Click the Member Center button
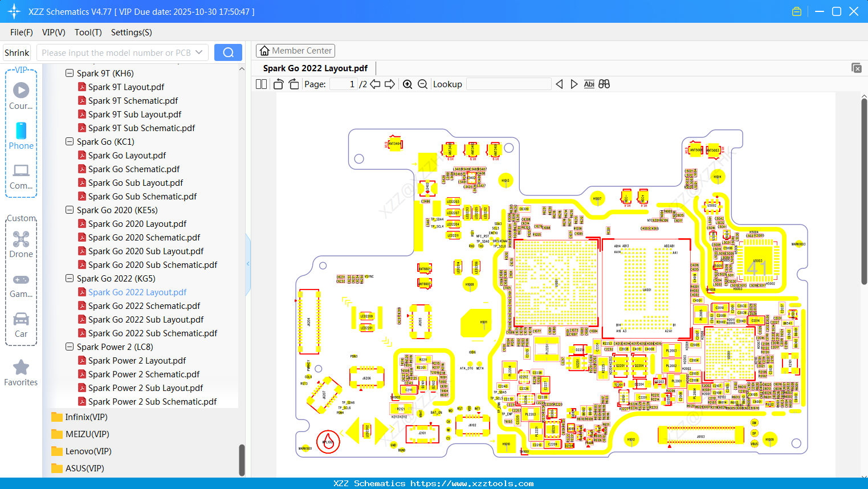Screen dimensions: 868x489 295,51
